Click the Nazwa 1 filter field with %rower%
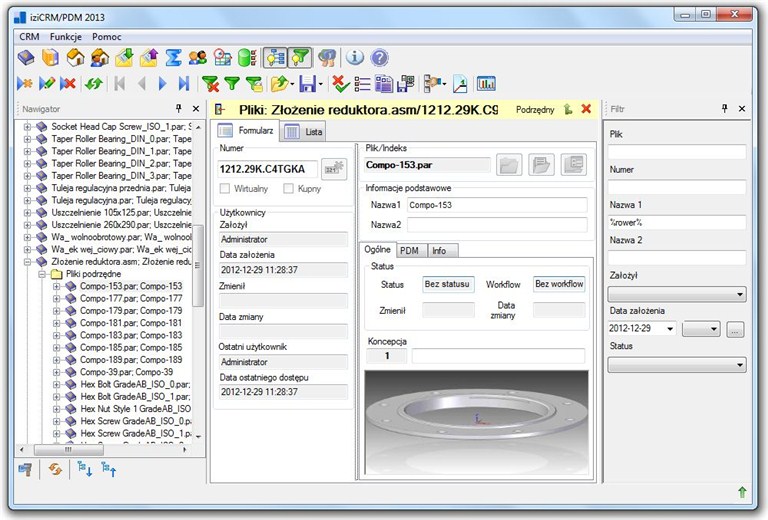 677,222
